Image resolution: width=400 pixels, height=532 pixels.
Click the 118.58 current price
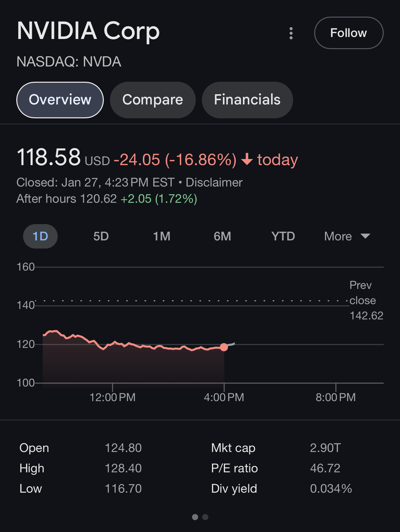coord(49,158)
